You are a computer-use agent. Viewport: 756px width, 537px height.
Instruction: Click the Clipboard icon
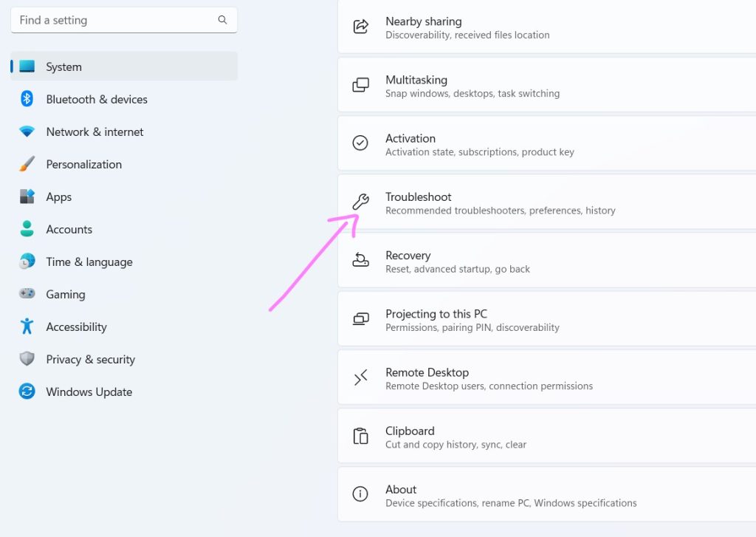(360, 436)
